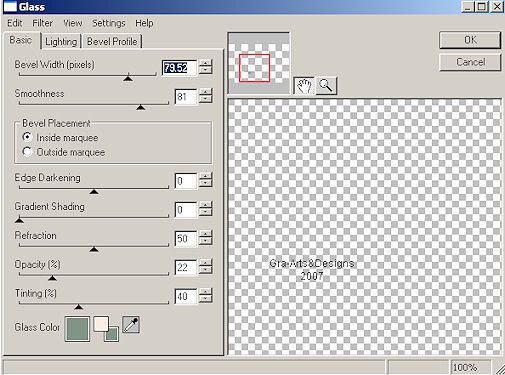Decrease Smoothness with the down arrow
505x375 pixels.
[x=206, y=99]
